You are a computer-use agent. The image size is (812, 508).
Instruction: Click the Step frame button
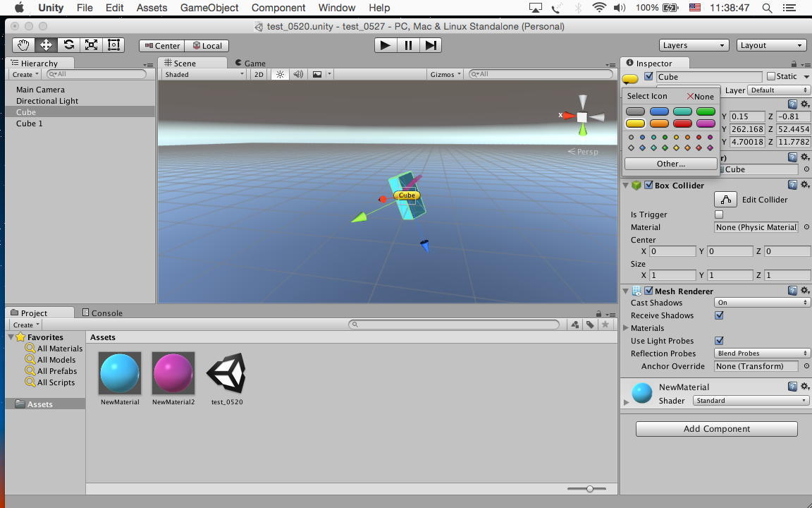pyautogui.click(x=431, y=45)
